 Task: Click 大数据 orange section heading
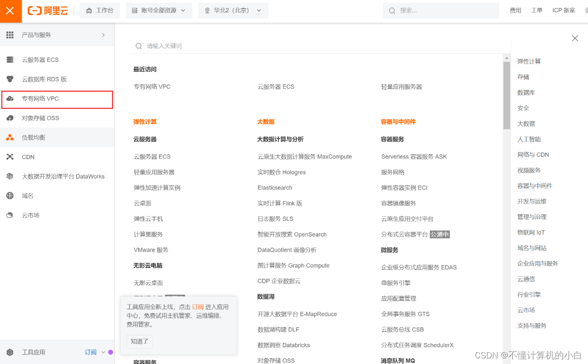[x=266, y=122]
